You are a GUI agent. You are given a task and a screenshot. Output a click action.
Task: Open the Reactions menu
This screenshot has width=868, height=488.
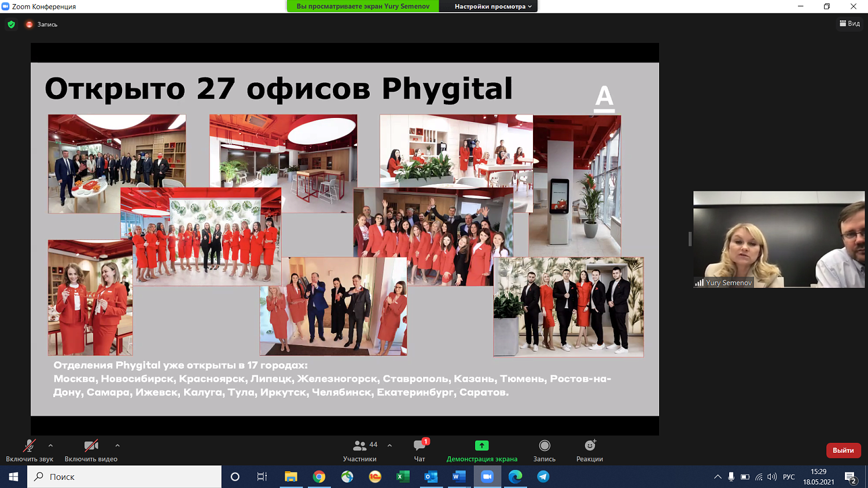click(x=589, y=446)
